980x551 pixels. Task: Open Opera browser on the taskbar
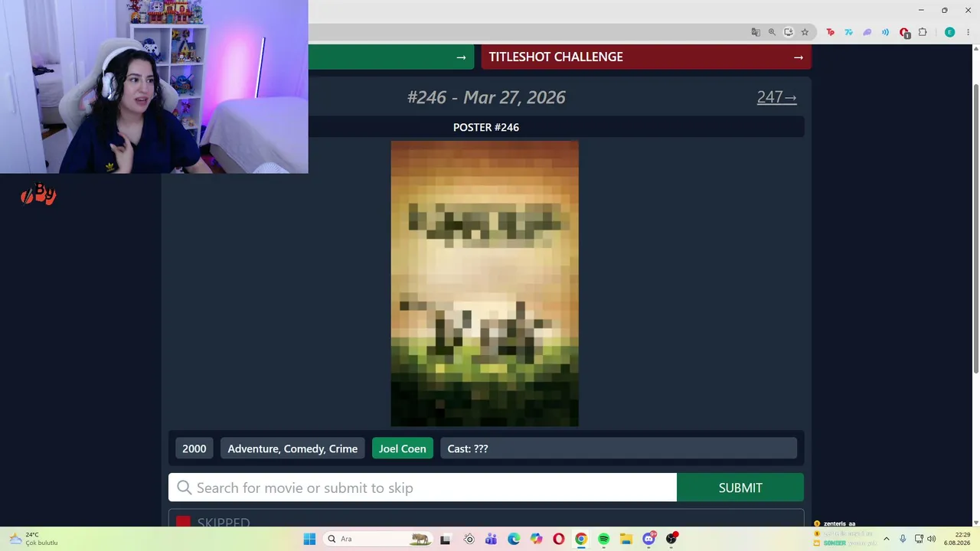click(x=559, y=539)
